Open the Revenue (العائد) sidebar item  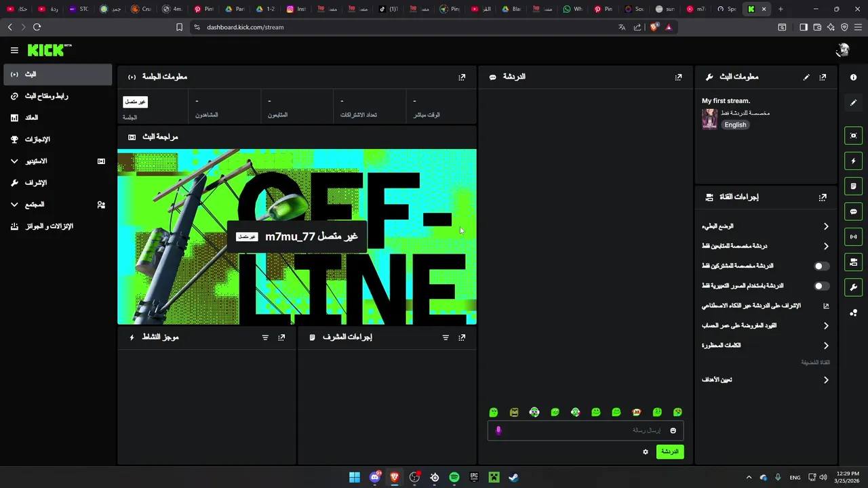point(58,118)
